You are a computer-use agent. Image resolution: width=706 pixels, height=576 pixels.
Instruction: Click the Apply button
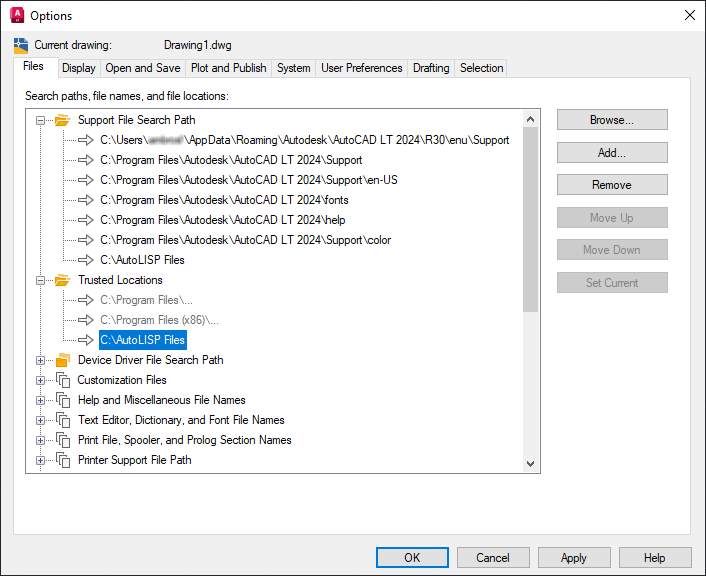[x=574, y=558]
